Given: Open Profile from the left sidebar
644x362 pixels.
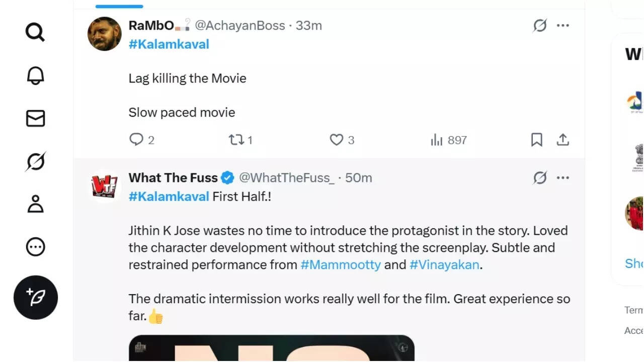Looking at the screenshot, I should point(35,204).
